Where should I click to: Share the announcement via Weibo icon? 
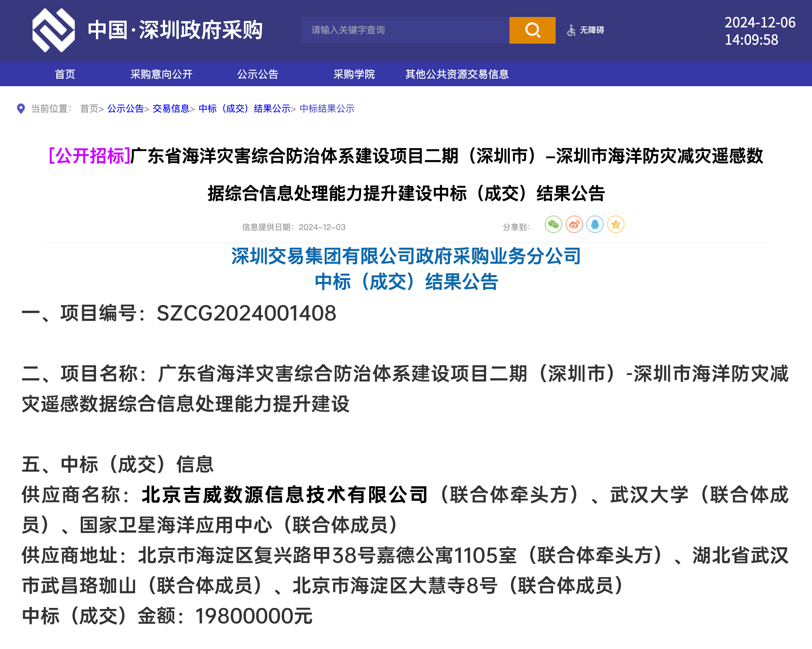(574, 225)
